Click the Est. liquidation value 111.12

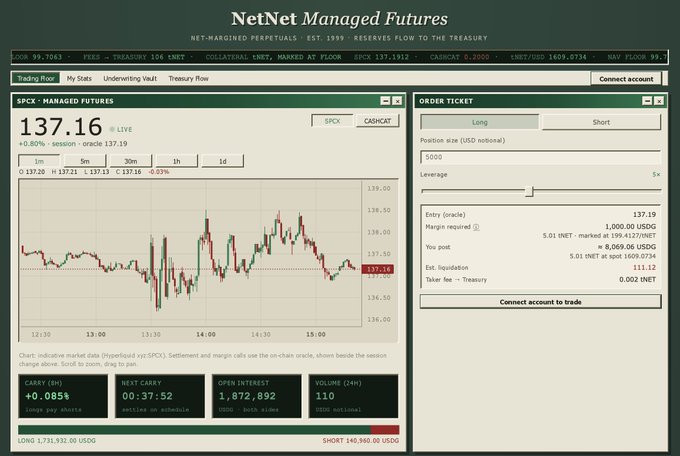tap(644, 268)
